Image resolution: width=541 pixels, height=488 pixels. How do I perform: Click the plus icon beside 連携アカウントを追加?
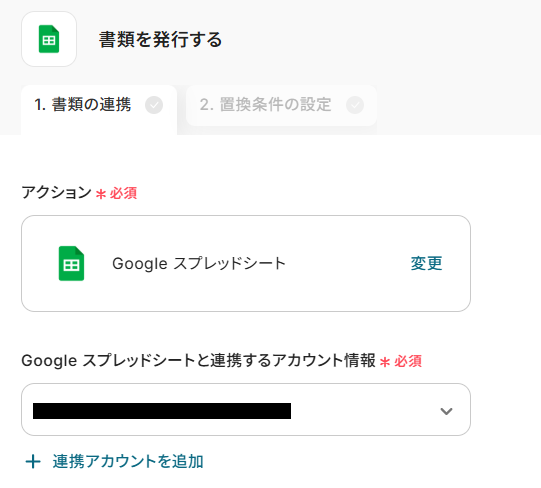(33, 462)
